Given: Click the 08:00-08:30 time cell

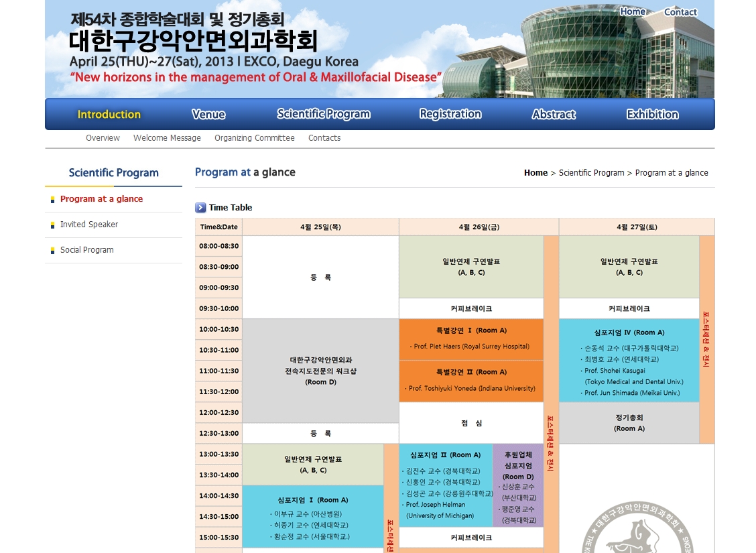Looking at the screenshot, I should click(x=219, y=246).
